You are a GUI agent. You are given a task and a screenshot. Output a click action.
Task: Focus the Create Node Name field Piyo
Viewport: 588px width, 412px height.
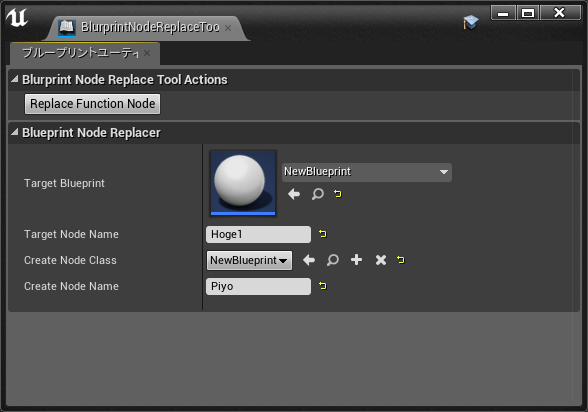point(258,286)
